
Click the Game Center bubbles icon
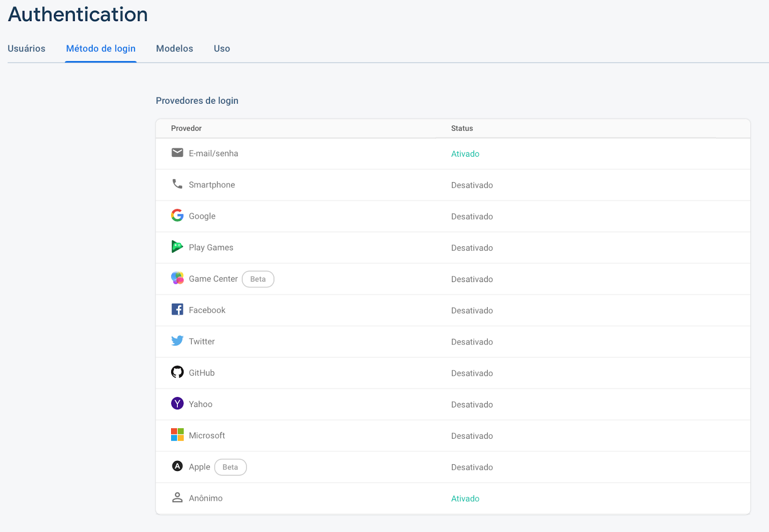177,278
